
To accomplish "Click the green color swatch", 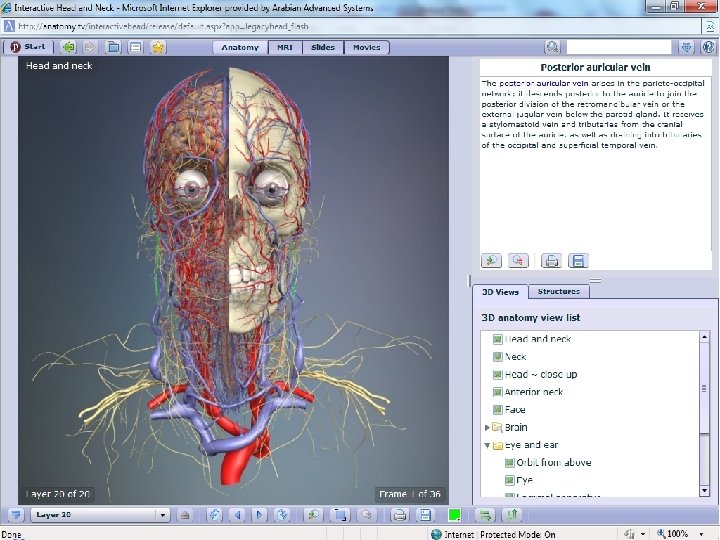I will (454, 515).
